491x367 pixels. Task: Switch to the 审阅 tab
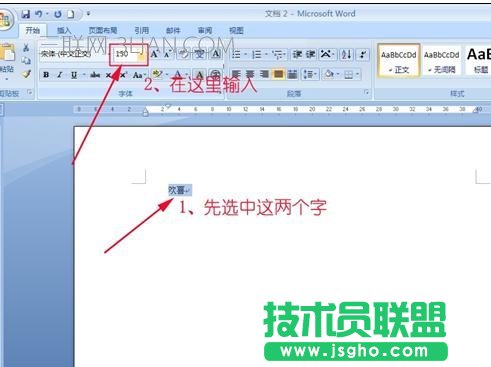click(205, 30)
